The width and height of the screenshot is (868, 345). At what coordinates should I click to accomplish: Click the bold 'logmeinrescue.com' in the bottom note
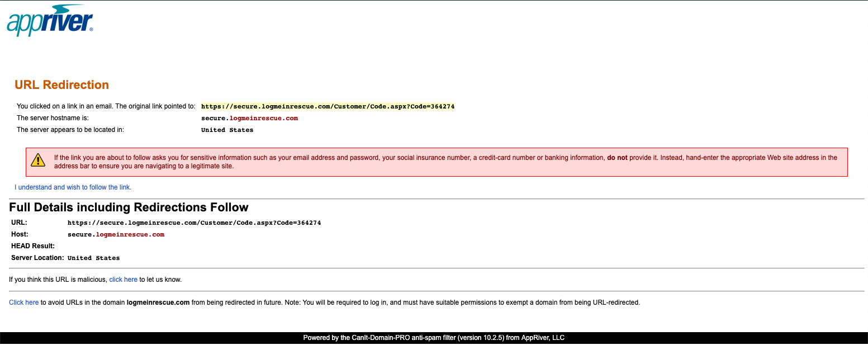click(x=158, y=303)
